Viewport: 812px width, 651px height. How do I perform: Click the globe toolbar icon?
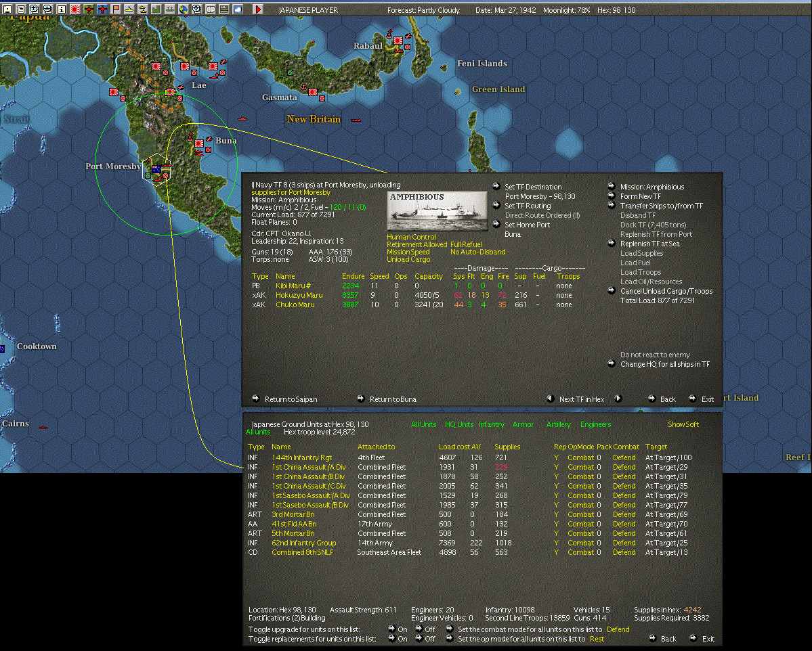(x=184, y=9)
